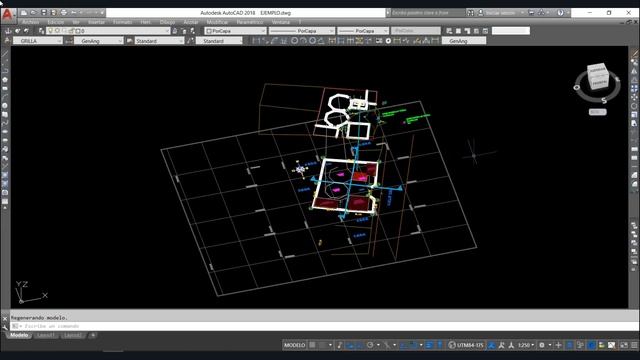The height and width of the screenshot is (360, 640).
Task: Click the Save icon in quick access toolbar
Action: point(44,13)
